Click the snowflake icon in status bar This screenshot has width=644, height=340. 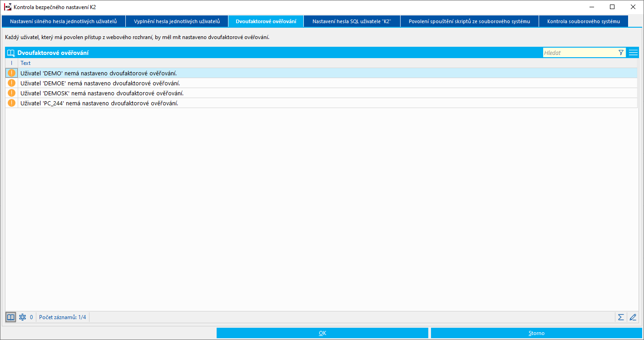22,317
